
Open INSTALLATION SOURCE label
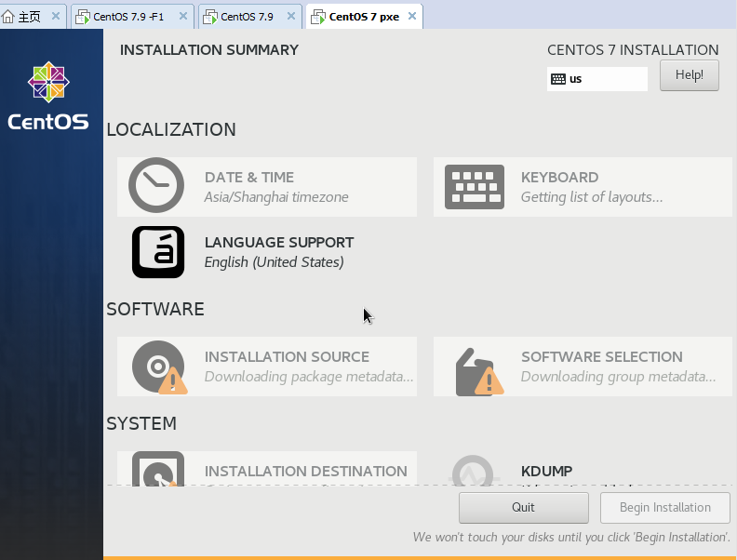[287, 357]
